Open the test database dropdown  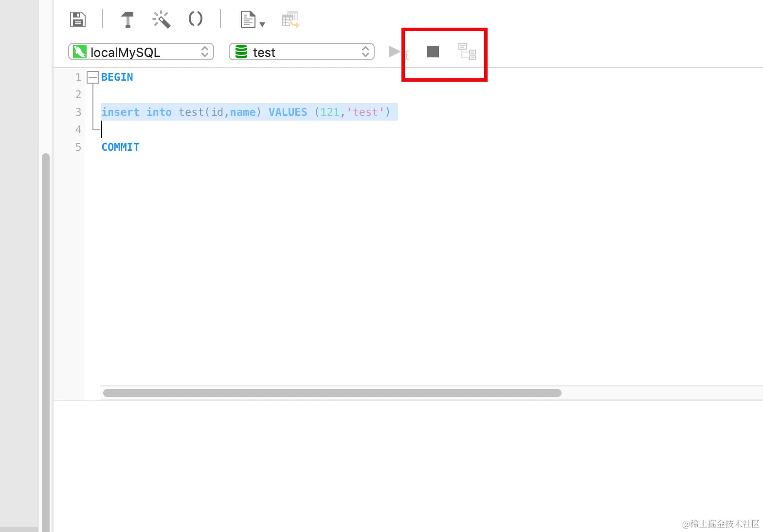[x=302, y=52]
